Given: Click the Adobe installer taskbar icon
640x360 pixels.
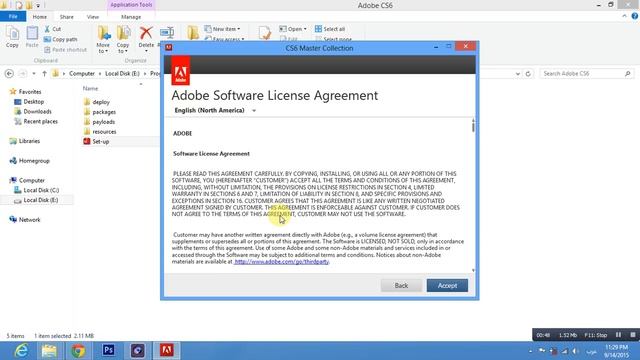Looking at the screenshot, I should click(167, 351).
